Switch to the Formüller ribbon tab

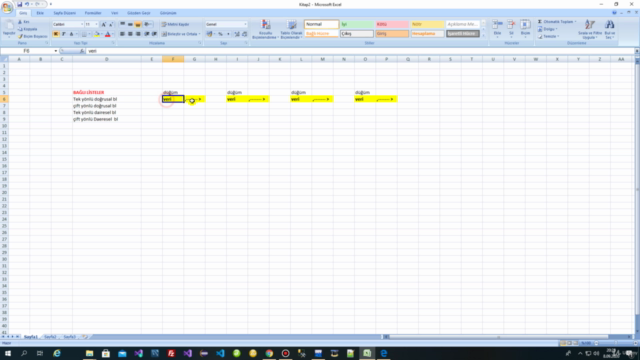[93, 13]
